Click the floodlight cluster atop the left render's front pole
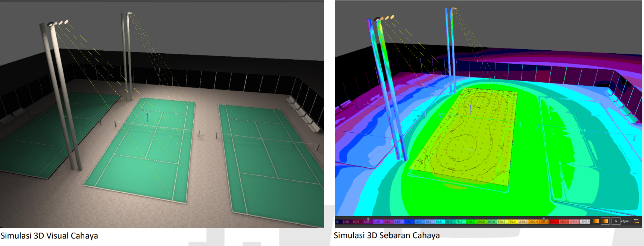 coord(58,23)
